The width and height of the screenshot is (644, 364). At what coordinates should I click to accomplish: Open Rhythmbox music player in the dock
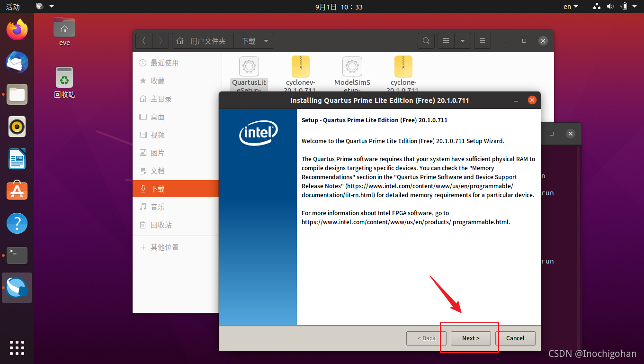[17, 127]
